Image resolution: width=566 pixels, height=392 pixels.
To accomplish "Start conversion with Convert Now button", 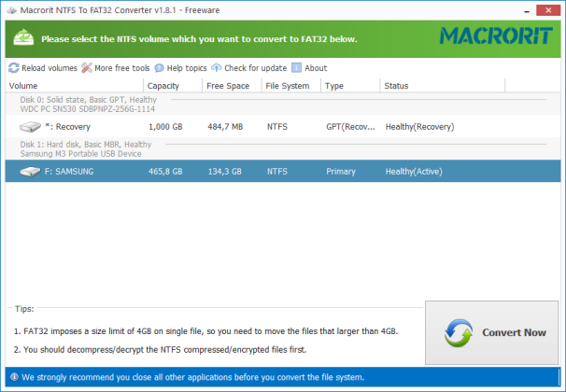I will point(491,332).
